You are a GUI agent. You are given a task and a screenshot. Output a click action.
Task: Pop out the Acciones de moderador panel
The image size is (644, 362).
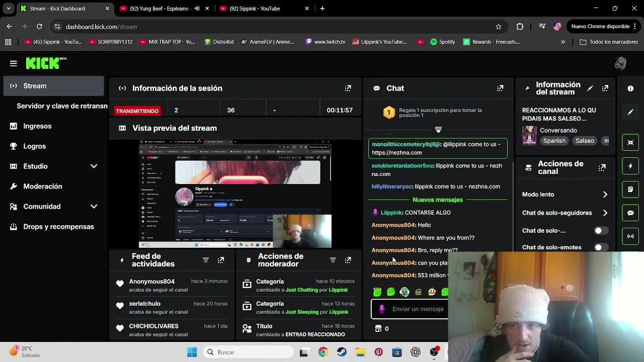click(x=348, y=260)
